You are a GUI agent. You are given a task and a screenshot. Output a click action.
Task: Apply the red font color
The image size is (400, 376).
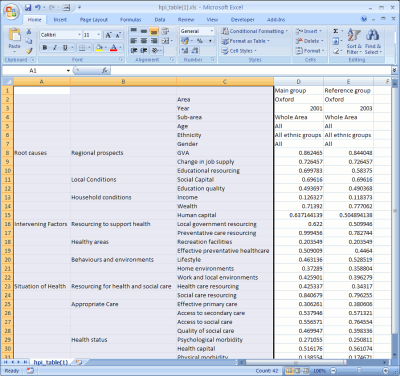pyautogui.click(x=113, y=48)
